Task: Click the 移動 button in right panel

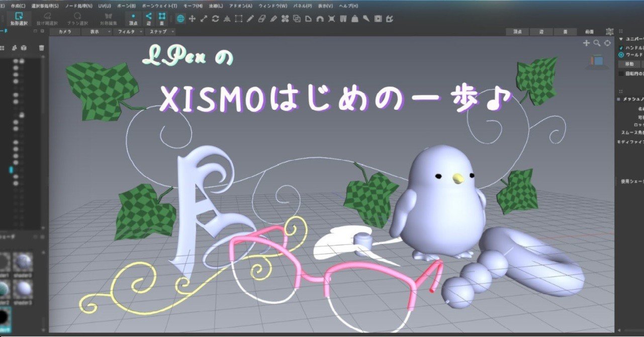Action: [629, 64]
